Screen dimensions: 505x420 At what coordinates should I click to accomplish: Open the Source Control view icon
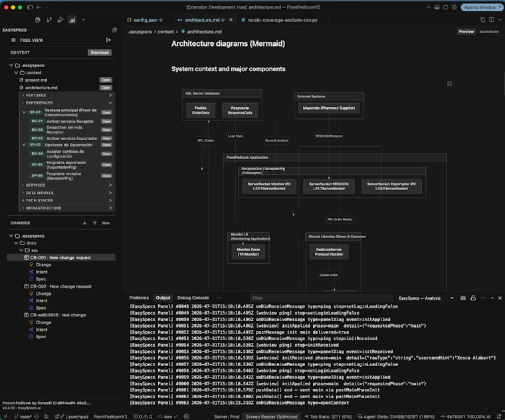tap(49, 20)
